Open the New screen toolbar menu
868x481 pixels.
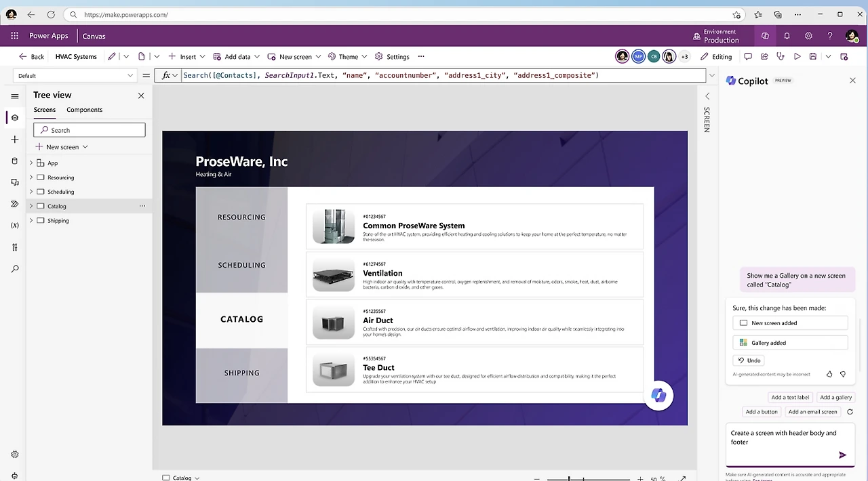tap(294, 57)
